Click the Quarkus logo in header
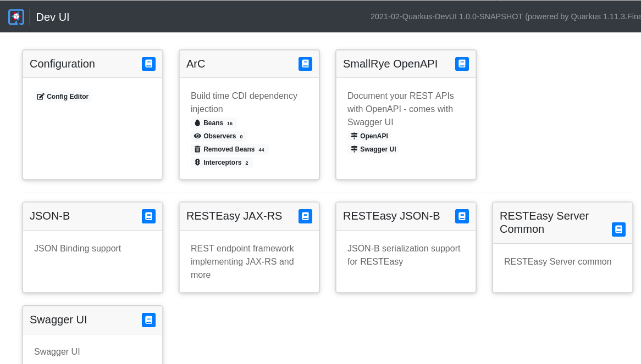The width and height of the screenshot is (641, 364). 16,17
